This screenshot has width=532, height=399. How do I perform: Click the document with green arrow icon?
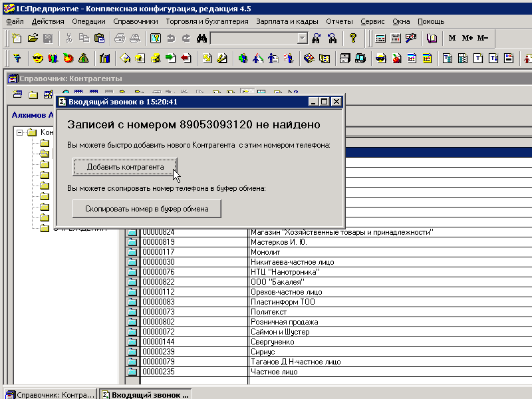[x=171, y=59]
